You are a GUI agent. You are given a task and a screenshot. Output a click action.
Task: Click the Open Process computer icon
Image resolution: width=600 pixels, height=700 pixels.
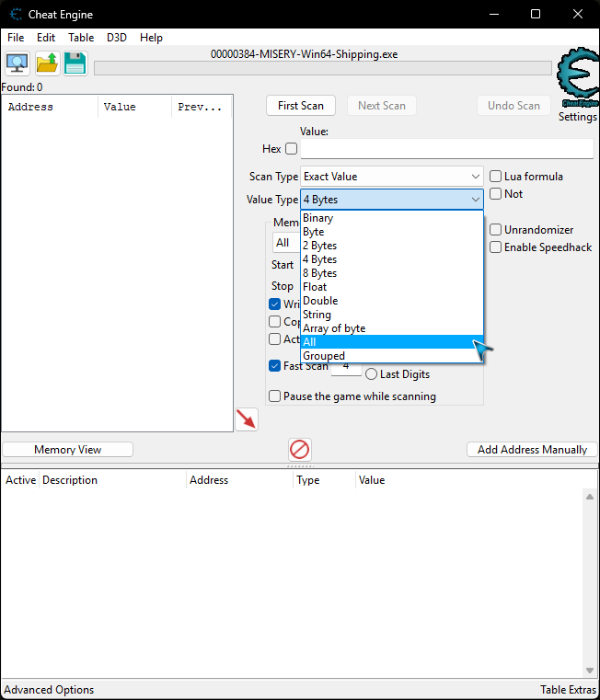pyautogui.click(x=17, y=63)
